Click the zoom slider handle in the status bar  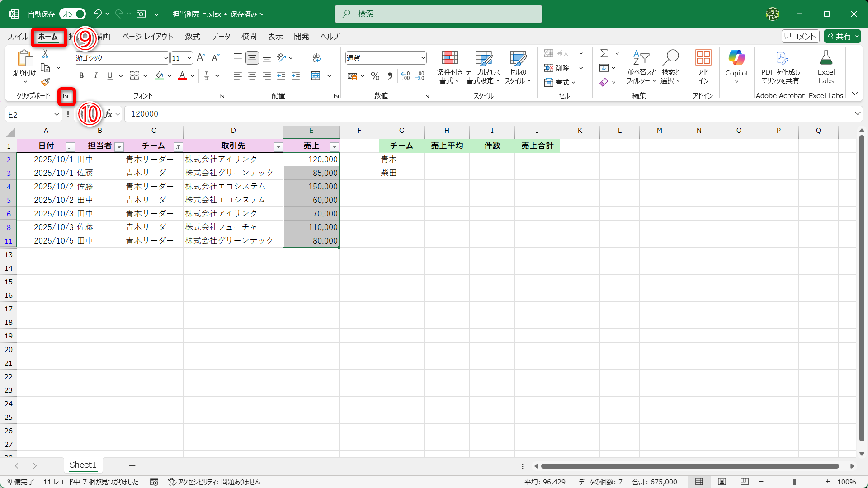point(794,482)
